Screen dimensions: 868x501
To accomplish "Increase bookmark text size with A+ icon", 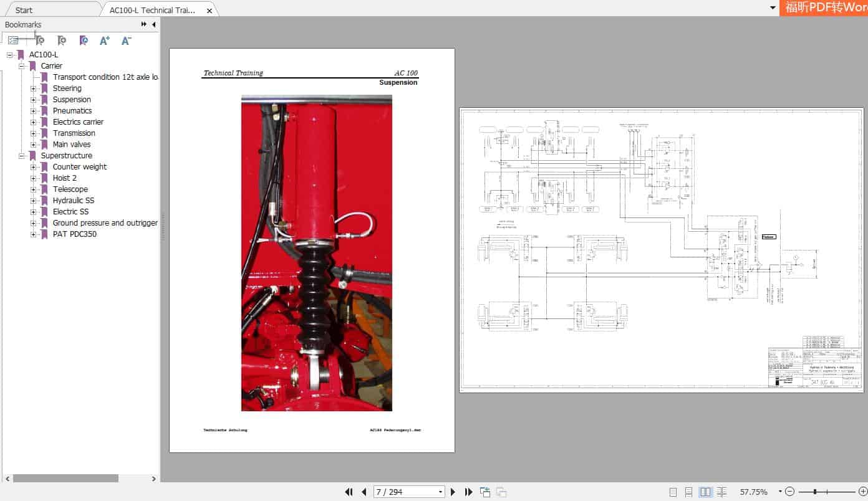I will pyautogui.click(x=105, y=41).
